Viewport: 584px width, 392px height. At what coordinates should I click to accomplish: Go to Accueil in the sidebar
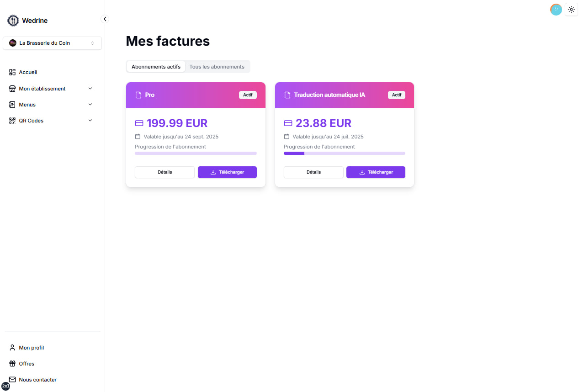click(x=28, y=72)
